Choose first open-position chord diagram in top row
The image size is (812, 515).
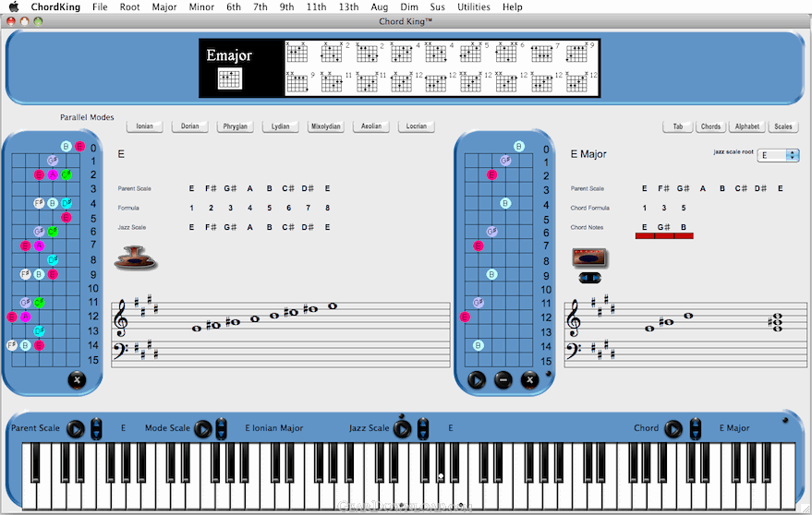click(x=297, y=53)
